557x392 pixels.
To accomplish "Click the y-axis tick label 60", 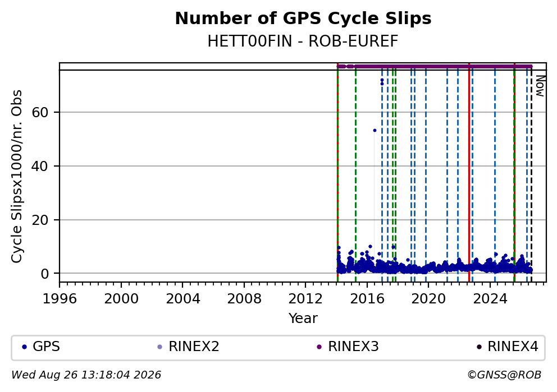I will pyautogui.click(x=40, y=113).
